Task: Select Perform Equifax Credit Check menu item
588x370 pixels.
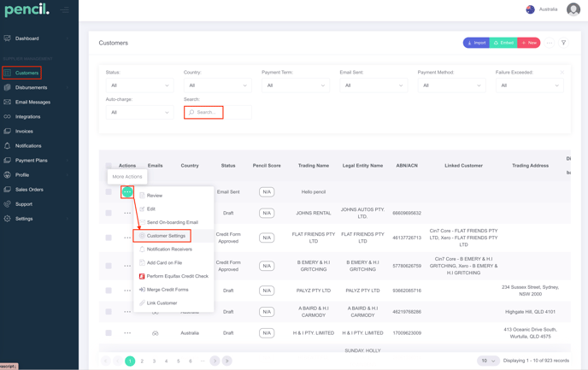Action: point(177,276)
